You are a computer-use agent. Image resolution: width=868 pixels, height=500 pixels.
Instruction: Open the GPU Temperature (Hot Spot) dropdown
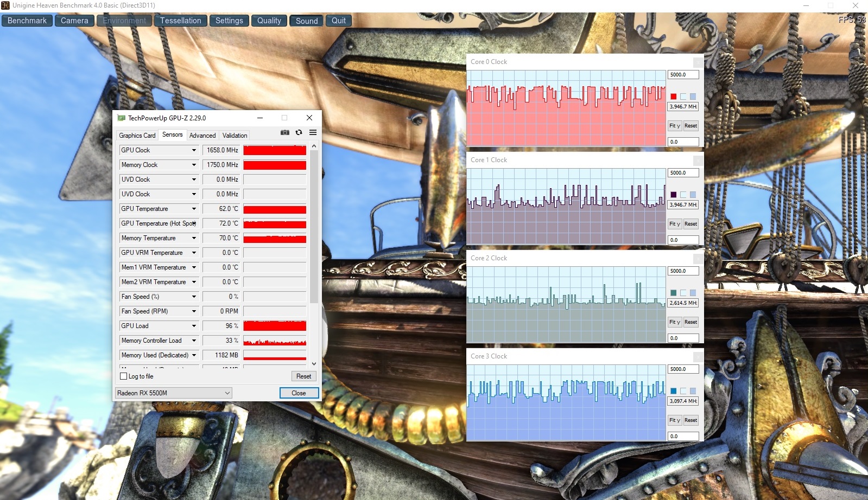pyautogui.click(x=194, y=223)
